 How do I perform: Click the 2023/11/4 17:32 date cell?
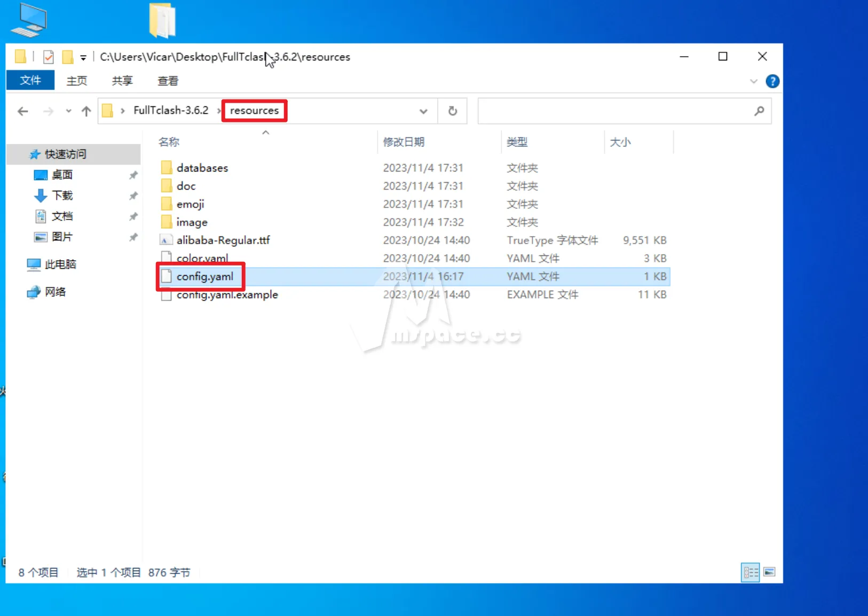tap(423, 222)
